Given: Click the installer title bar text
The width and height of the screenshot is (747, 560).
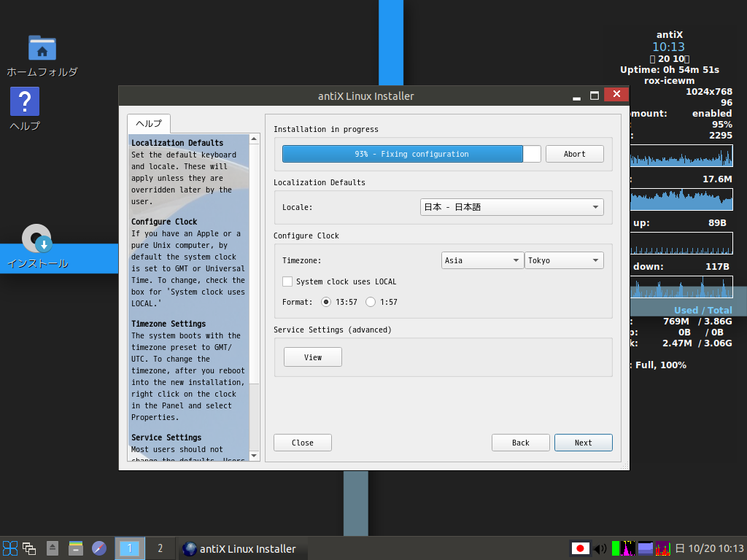Looking at the screenshot, I should [366, 96].
